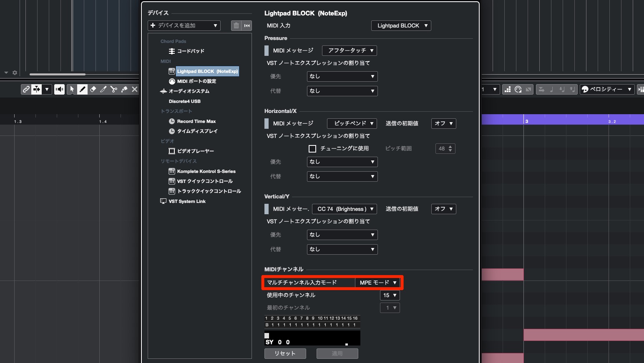Click the greyed diagonal square toolbar icon
The image size is (644, 363).
(528, 89)
